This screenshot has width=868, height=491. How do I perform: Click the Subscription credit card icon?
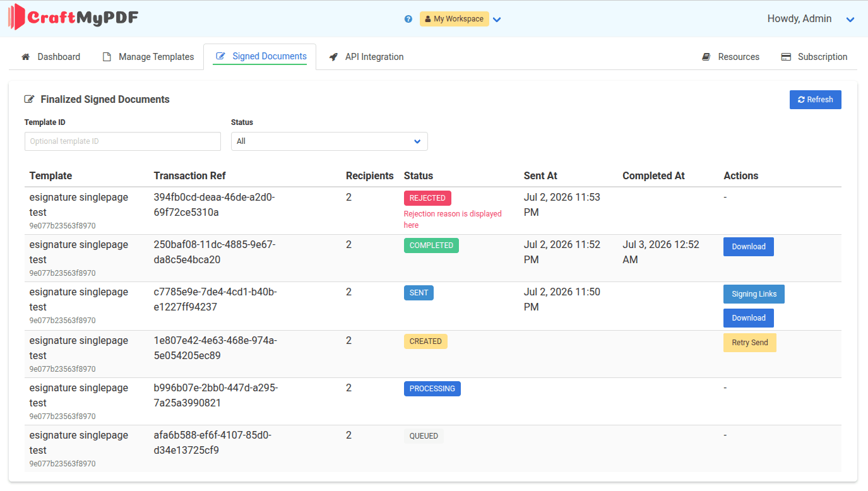[x=786, y=57]
